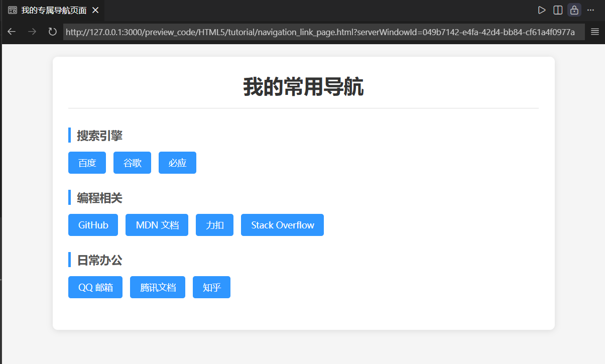This screenshot has width=605, height=364.
Task: Open the 谷歌 link
Action: pos(132,163)
